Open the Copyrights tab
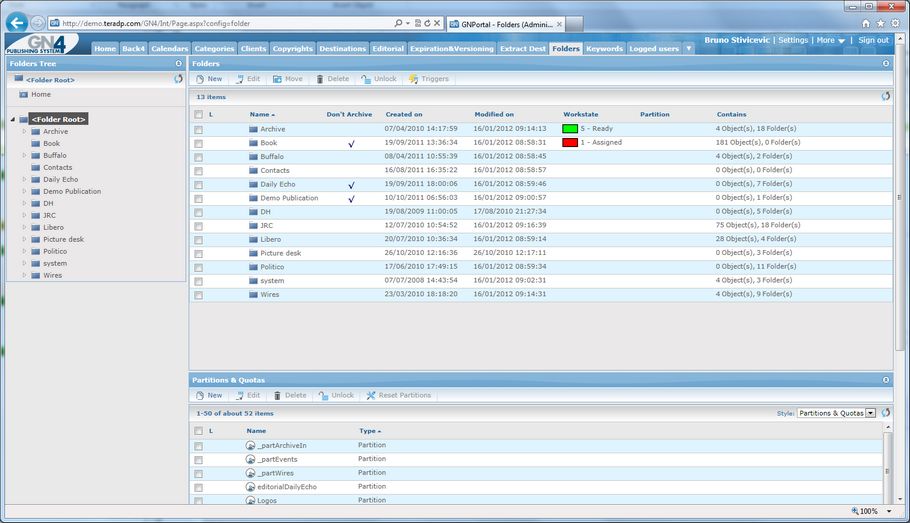910x523 pixels. pyautogui.click(x=292, y=48)
